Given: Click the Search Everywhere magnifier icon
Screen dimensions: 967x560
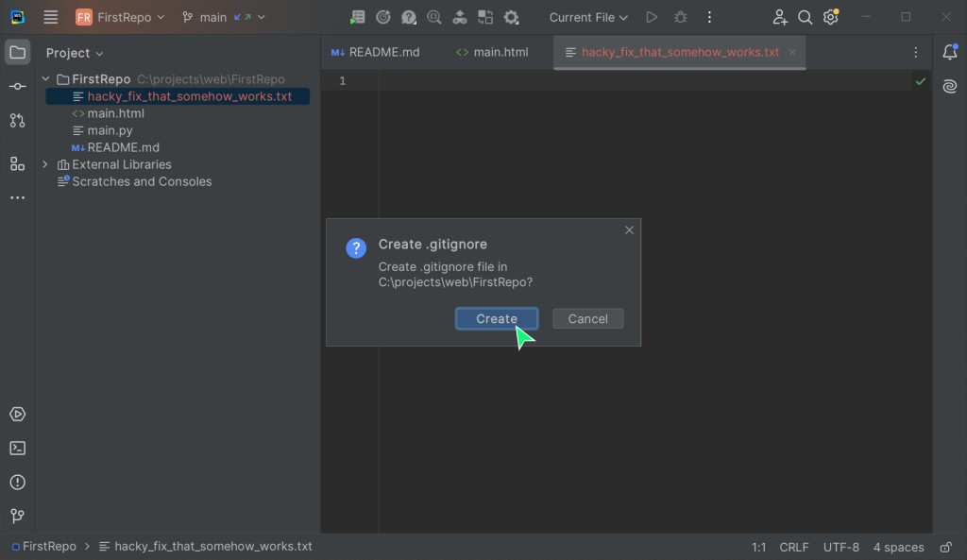Looking at the screenshot, I should (806, 17).
